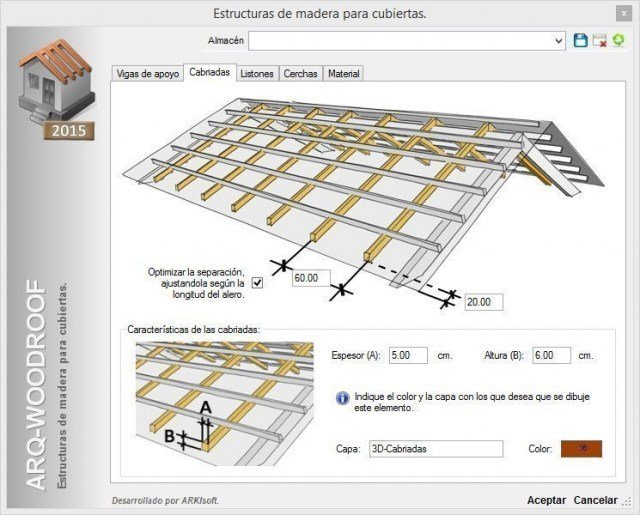Click the Indique el color y la capa hint
The width and height of the screenshot is (640, 515).
(x=472, y=402)
